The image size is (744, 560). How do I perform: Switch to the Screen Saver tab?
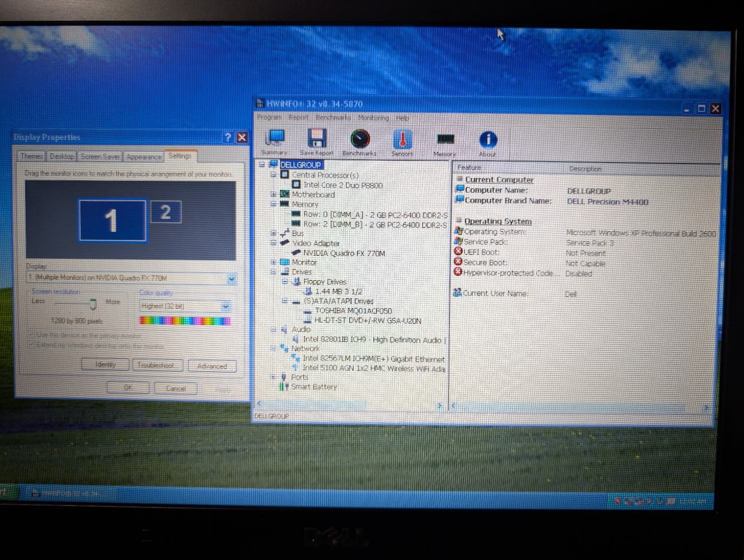pos(100,157)
